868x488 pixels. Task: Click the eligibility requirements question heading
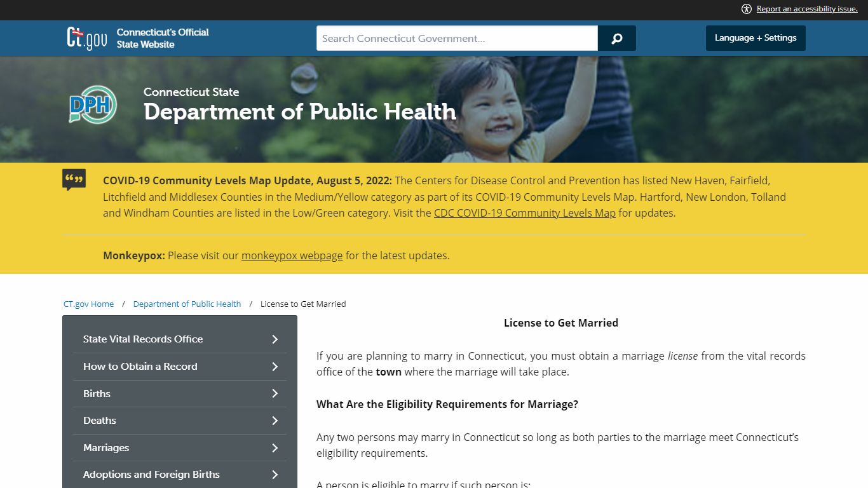pyautogui.click(x=447, y=404)
